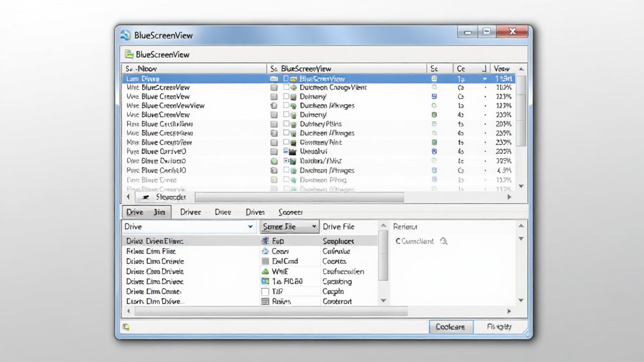Click the magnifier icon next to "C Cumcliant"
Image resolution: width=644 pixels, height=362 pixels.
pos(443,241)
